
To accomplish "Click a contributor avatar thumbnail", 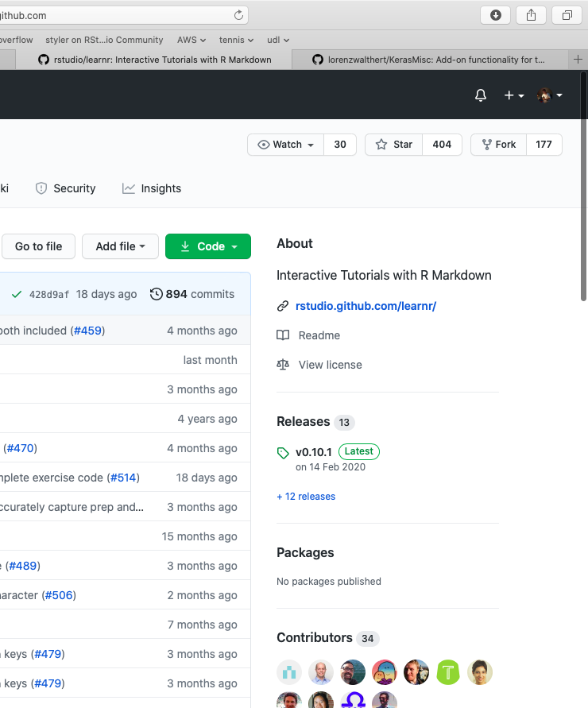I will point(289,671).
